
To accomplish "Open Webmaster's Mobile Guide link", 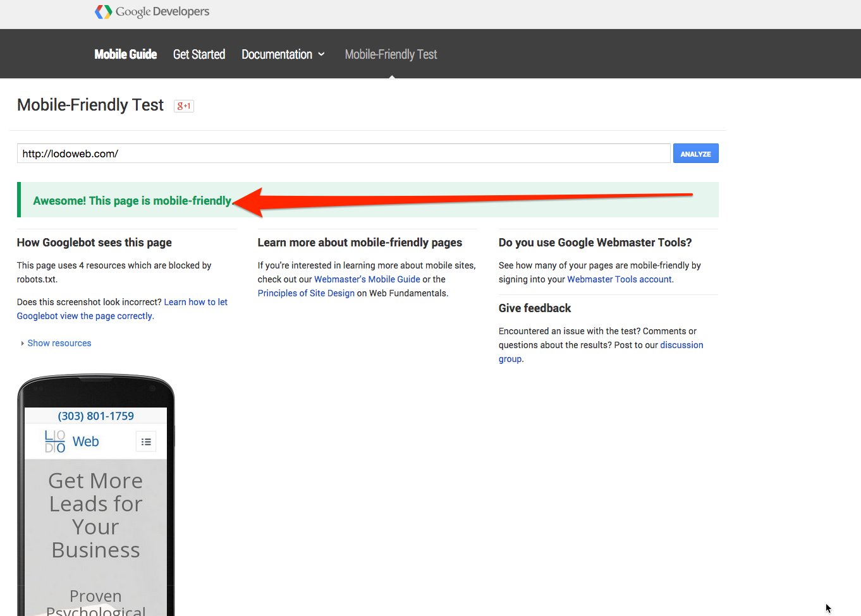I will 367,279.
